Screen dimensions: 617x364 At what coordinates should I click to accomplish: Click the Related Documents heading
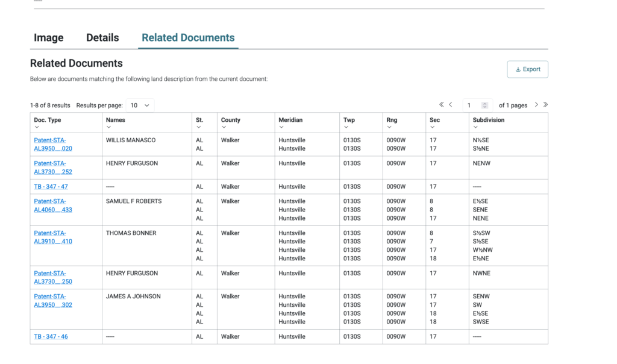[77, 63]
